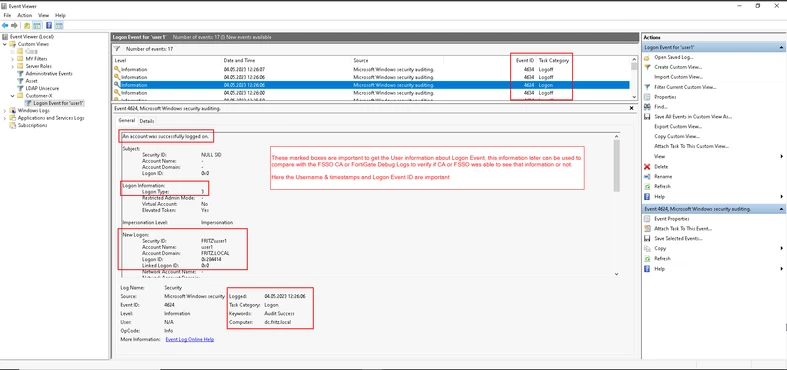Toggle the Show/Hide Action Pane toolbar icon
Screen dimensions: 787x370
(x=59, y=26)
